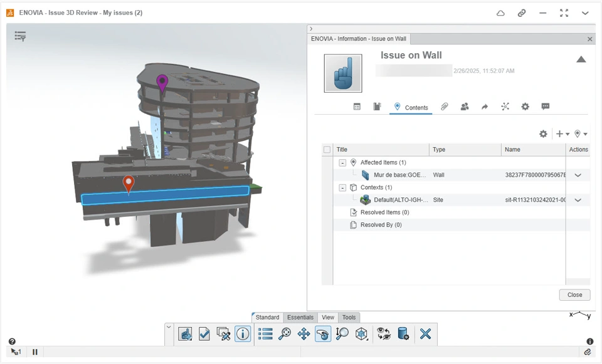The height and width of the screenshot is (364, 602).
Task: Click the copy link icon in the title bar
Action: [x=521, y=13]
